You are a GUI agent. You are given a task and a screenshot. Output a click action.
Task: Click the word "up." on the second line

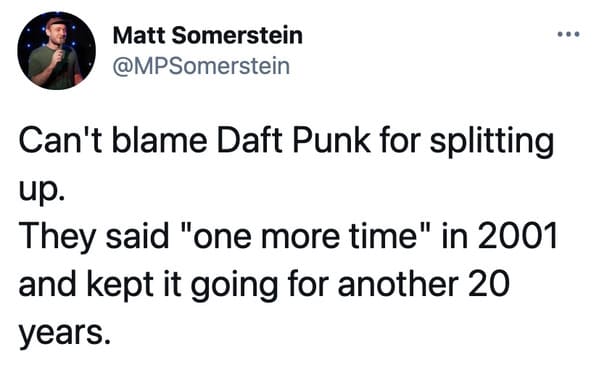42,190
